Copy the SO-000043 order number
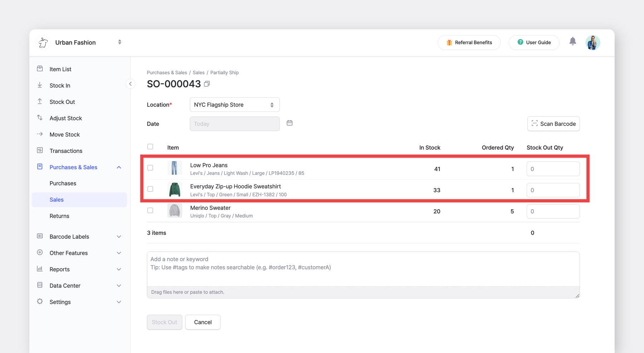This screenshot has width=644, height=353. click(x=207, y=84)
